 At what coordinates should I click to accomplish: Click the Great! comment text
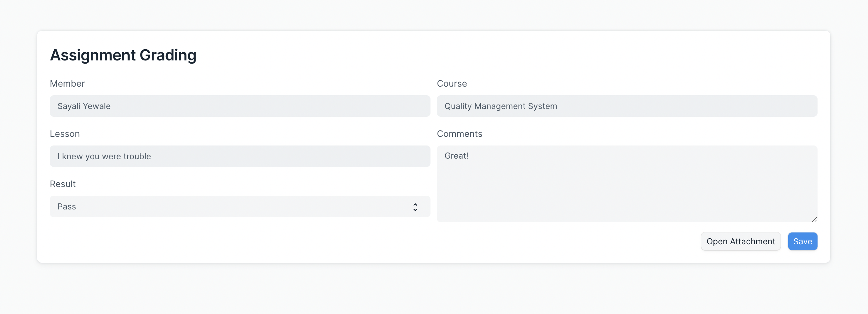tap(456, 155)
